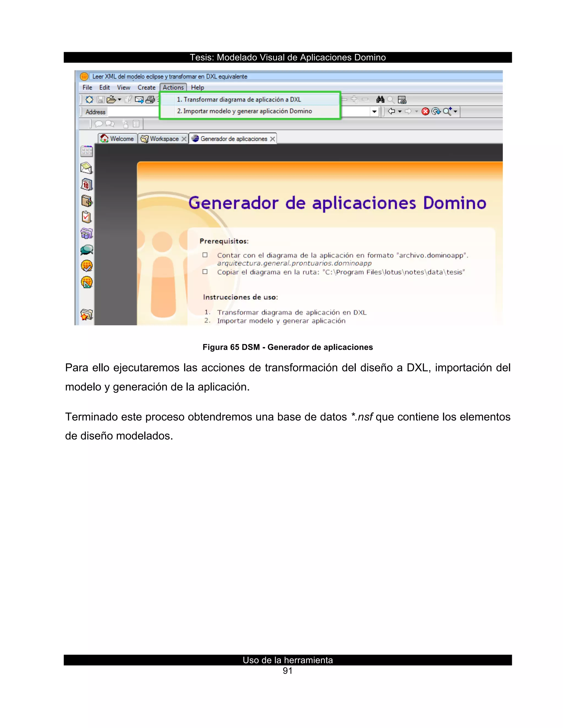Open the Domino Designer triangle bookmark
563x728 pixels.
click(x=87, y=282)
